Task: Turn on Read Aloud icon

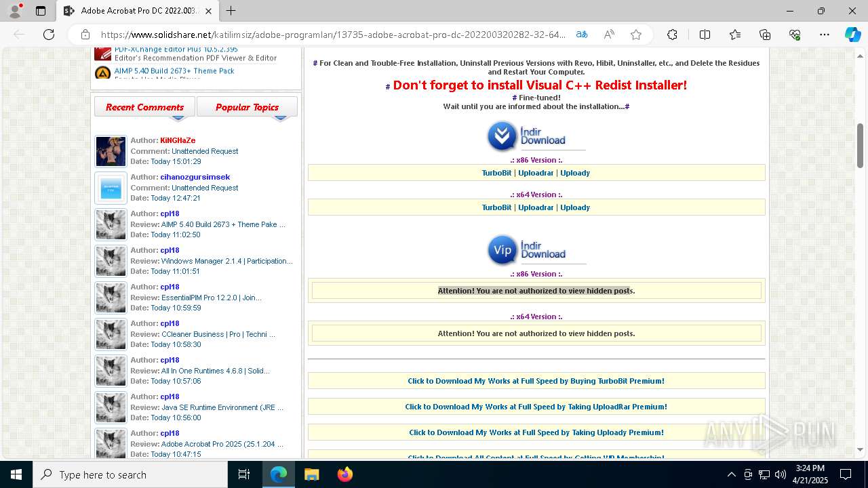Action: (609, 35)
